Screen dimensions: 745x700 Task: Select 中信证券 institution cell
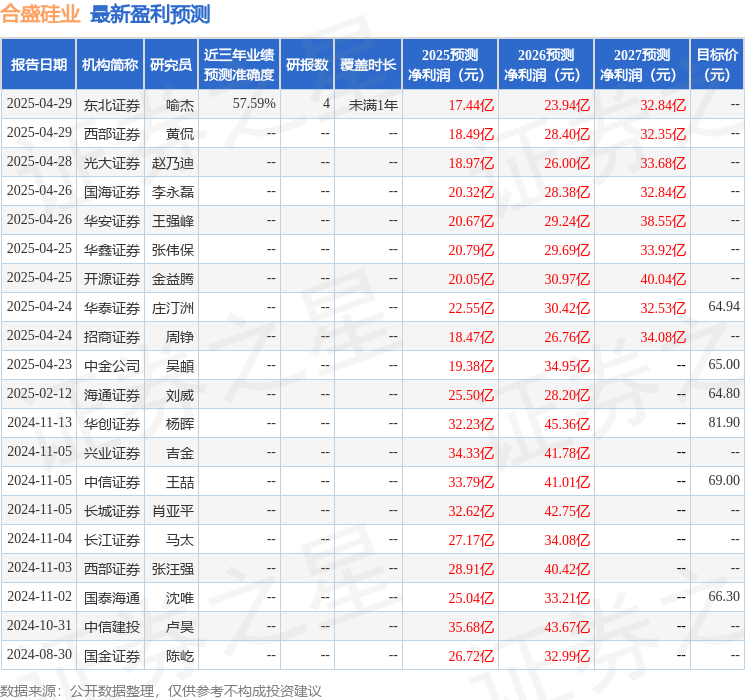point(112,482)
